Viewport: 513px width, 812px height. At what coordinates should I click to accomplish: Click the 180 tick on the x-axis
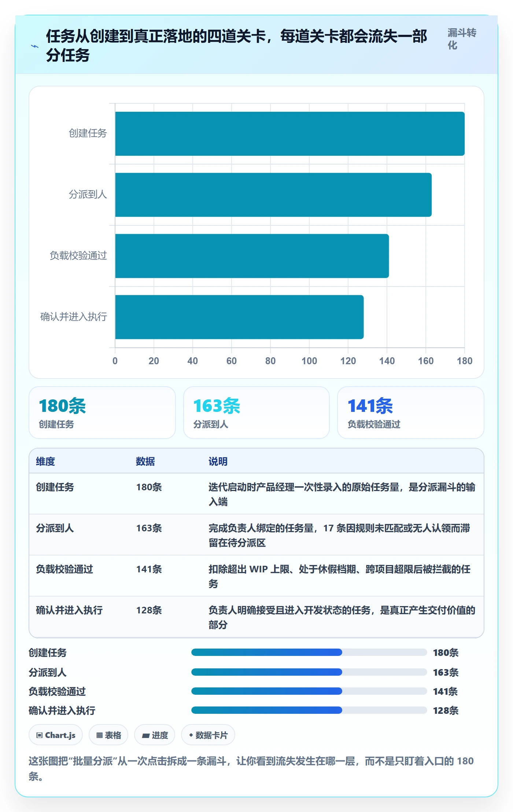465,361
